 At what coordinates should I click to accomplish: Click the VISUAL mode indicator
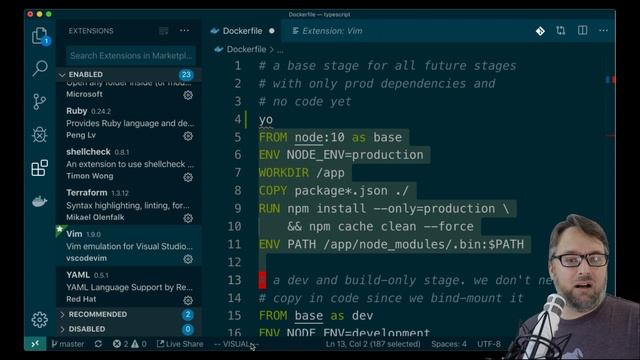point(236,344)
